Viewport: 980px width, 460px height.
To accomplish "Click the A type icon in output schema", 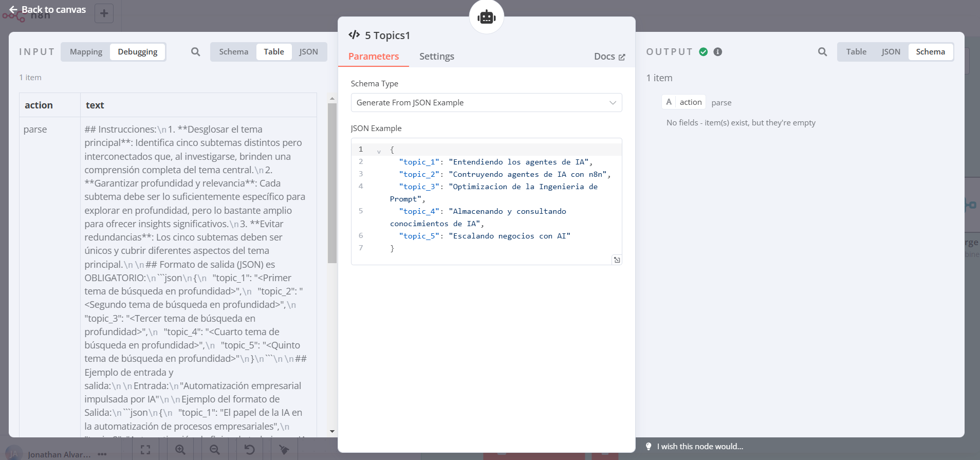I will tap(669, 102).
